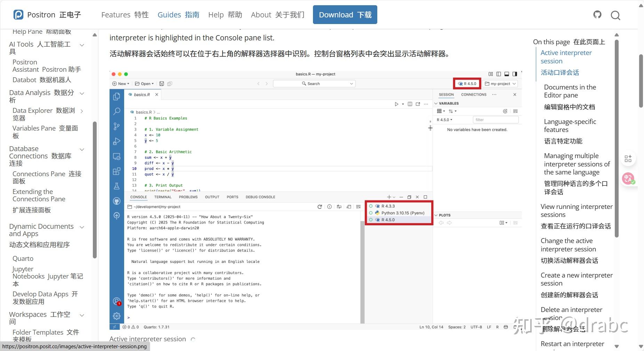Collapse the Database Connections section chevron
Screen dimensions: 644x351
pyautogui.click(x=82, y=149)
